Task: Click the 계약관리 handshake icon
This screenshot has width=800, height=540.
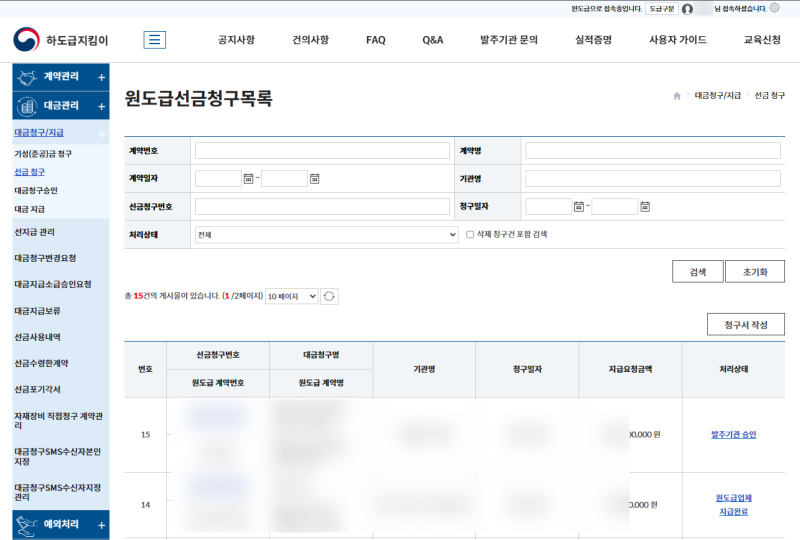Action: pyautogui.click(x=27, y=78)
